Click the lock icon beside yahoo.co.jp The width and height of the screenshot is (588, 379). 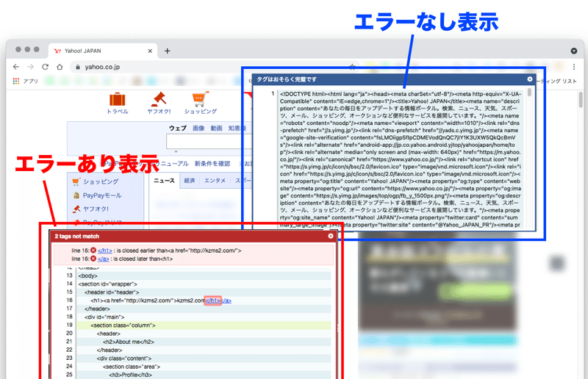coord(78,67)
